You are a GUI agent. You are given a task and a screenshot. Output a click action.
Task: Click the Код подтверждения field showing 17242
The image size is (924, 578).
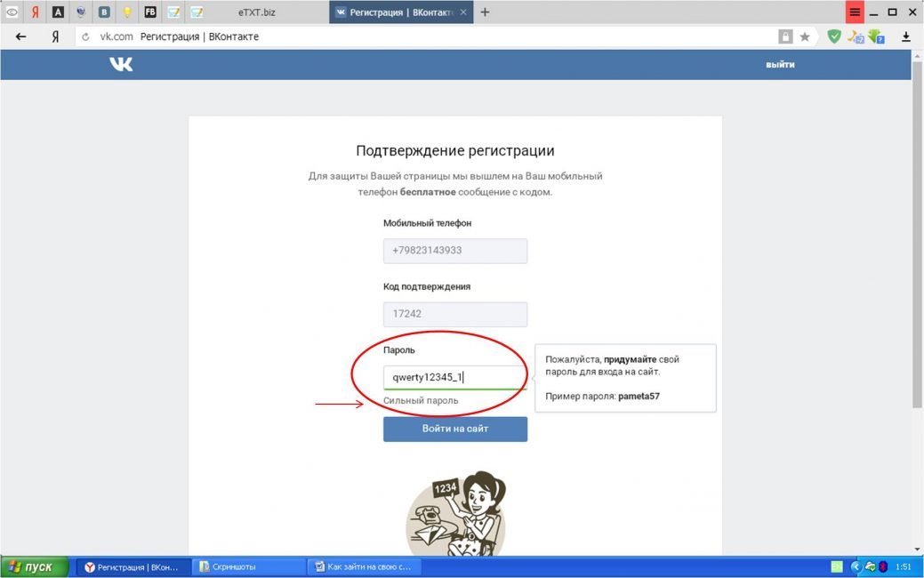pyautogui.click(x=455, y=314)
